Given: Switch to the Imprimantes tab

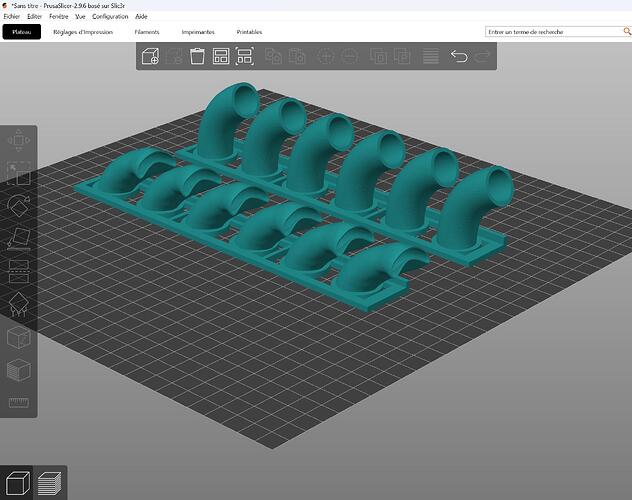Looking at the screenshot, I should pos(198,32).
